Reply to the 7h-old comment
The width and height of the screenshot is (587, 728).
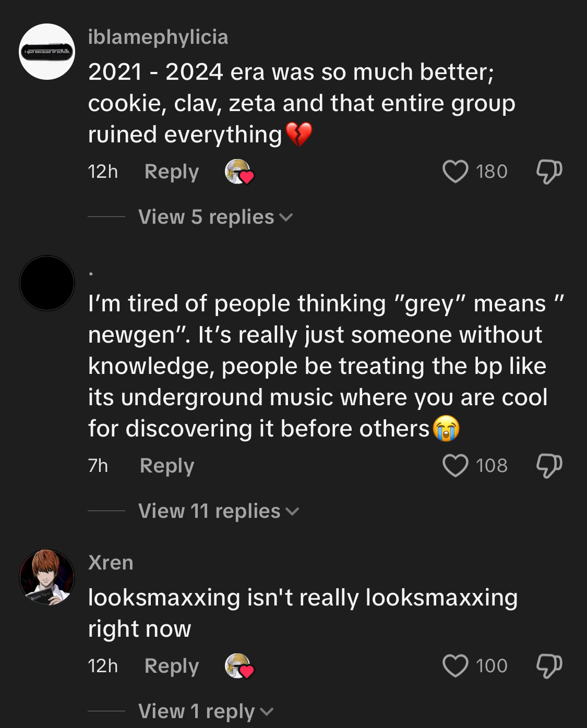167,466
